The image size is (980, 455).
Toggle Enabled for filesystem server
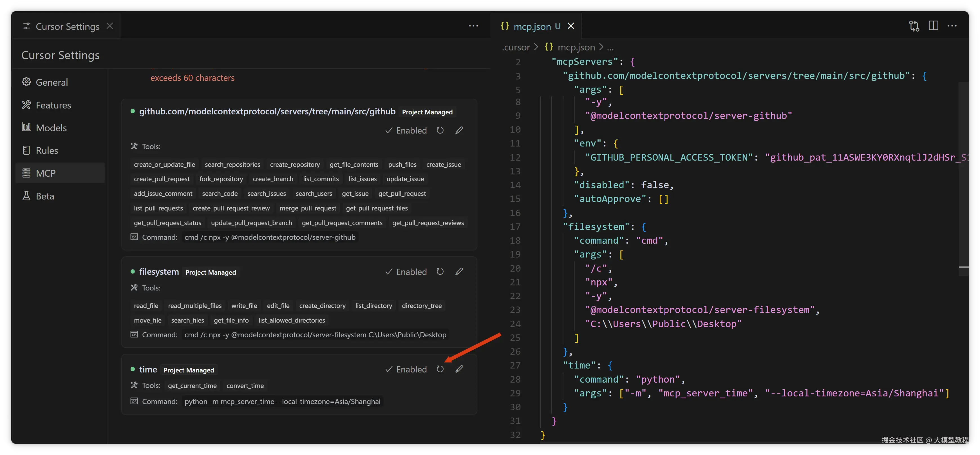click(406, 272)
